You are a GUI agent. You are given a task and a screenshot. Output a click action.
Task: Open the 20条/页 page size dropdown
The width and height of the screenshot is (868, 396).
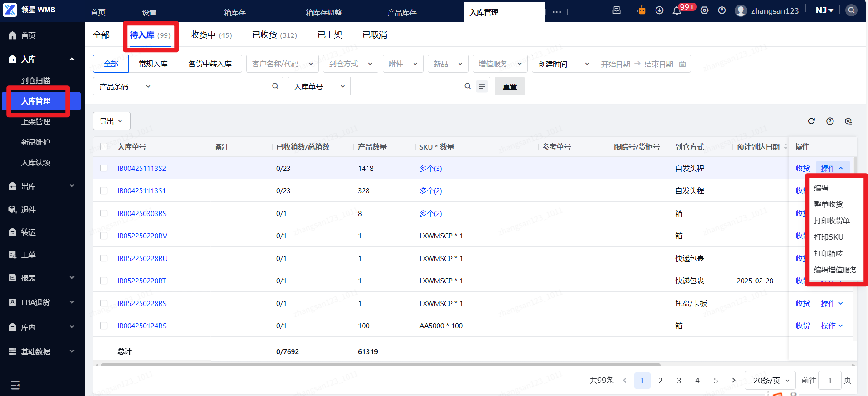click(770, 380)
